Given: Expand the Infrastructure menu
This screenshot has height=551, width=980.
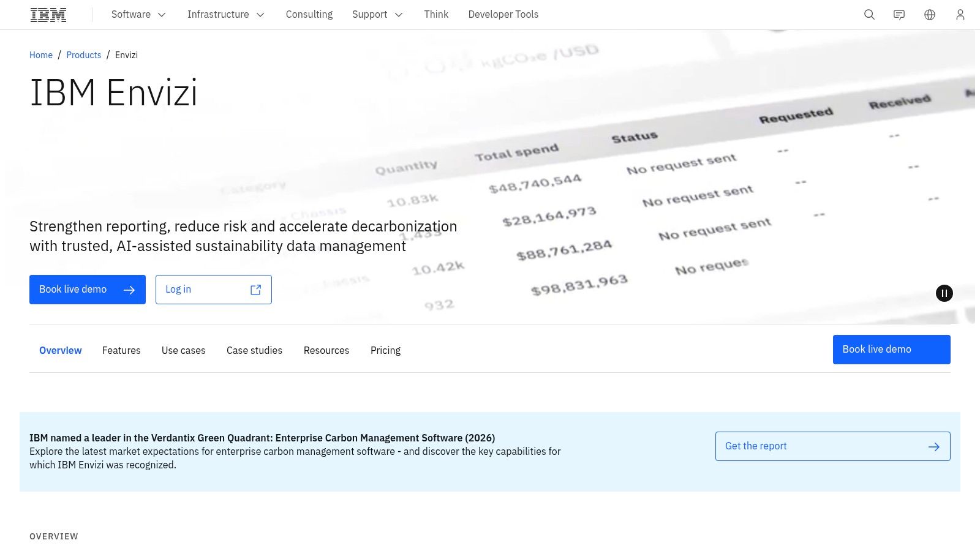Looking at the screenshot, I should tap(225, 14).
